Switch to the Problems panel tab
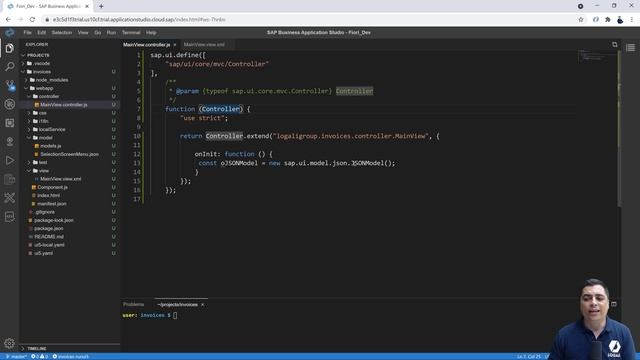Image resolution: width=640 pixels, height=360 pixels. 133,304
